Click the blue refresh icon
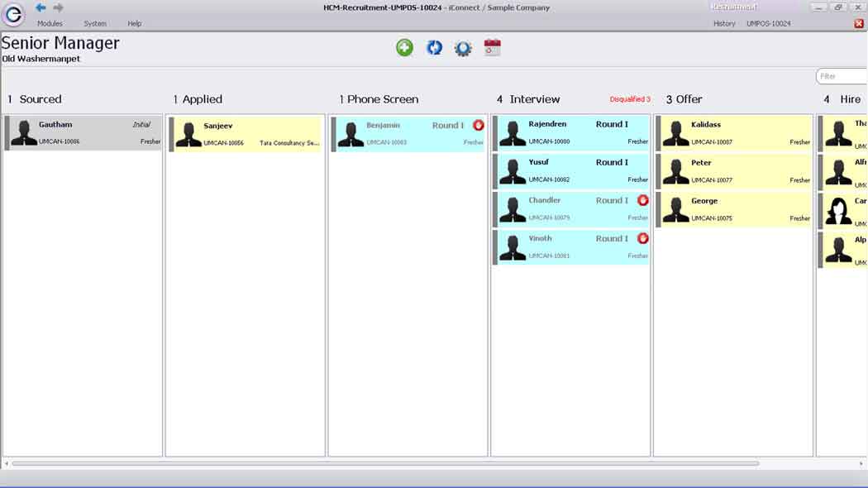This screenshot has height=488, width=868. [434, 48]
